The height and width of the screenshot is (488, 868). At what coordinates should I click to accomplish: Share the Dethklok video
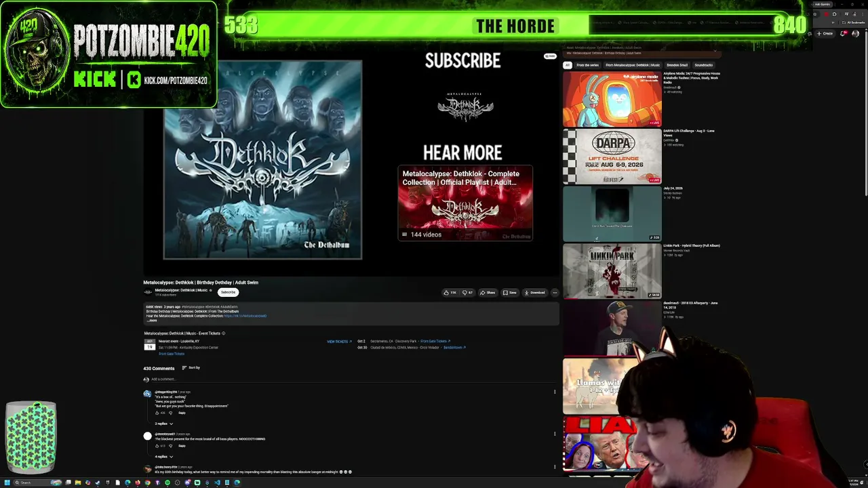tap(488, 293)
